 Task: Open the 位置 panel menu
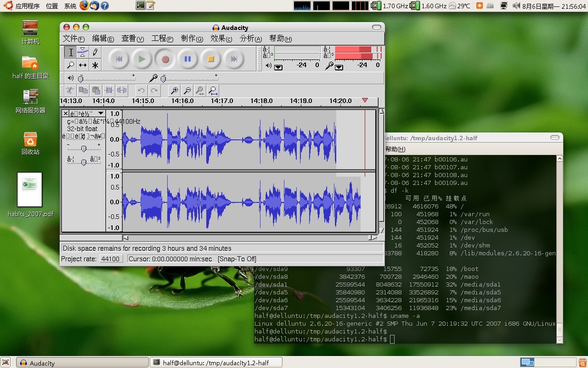point(52,6)
